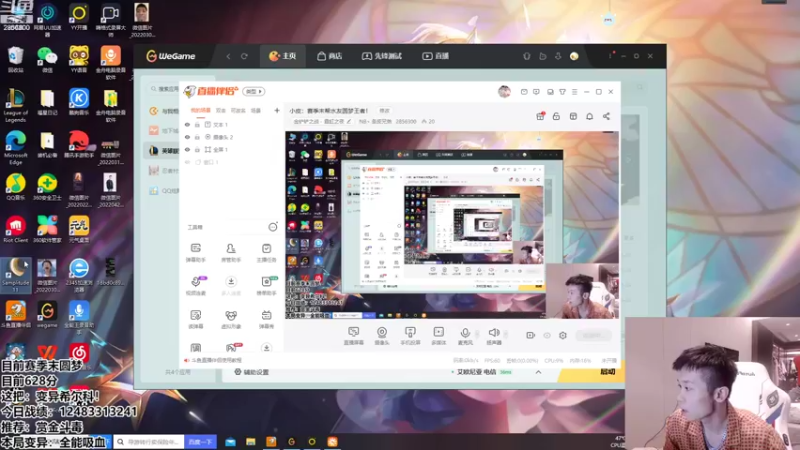Toggle lock on 全屏 1 layer
The width and height of the screenshot is (800, 450).
tap(197, 149)
